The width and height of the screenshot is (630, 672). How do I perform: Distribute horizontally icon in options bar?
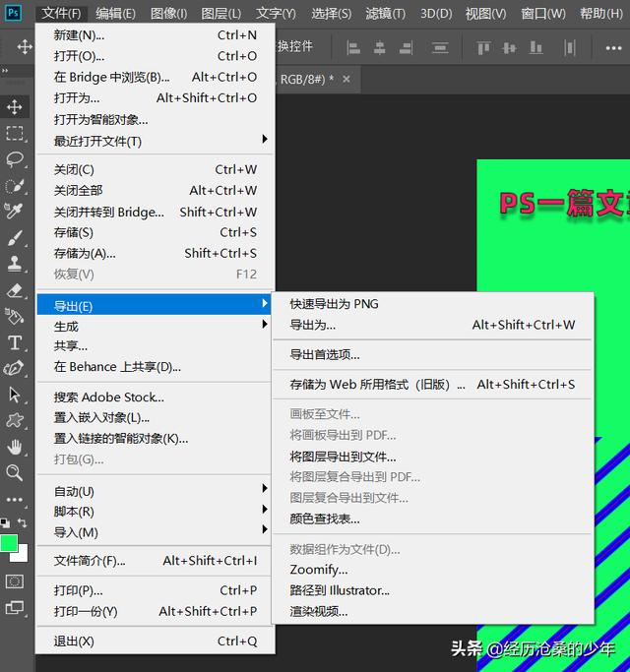tap(570, 47)
